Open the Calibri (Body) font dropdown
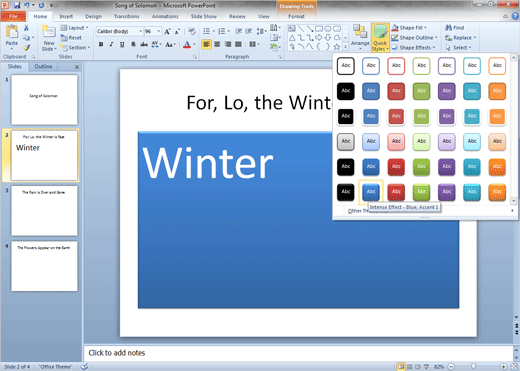This screenshot has width=520, height=371. (x=120, y=31)
